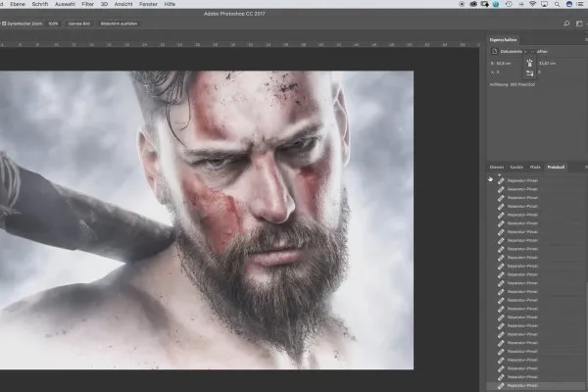Viewport: 588px width, 392px height.
Task: Open the Wi-Fi menu bar icon
Action: [x=532, y=4]
